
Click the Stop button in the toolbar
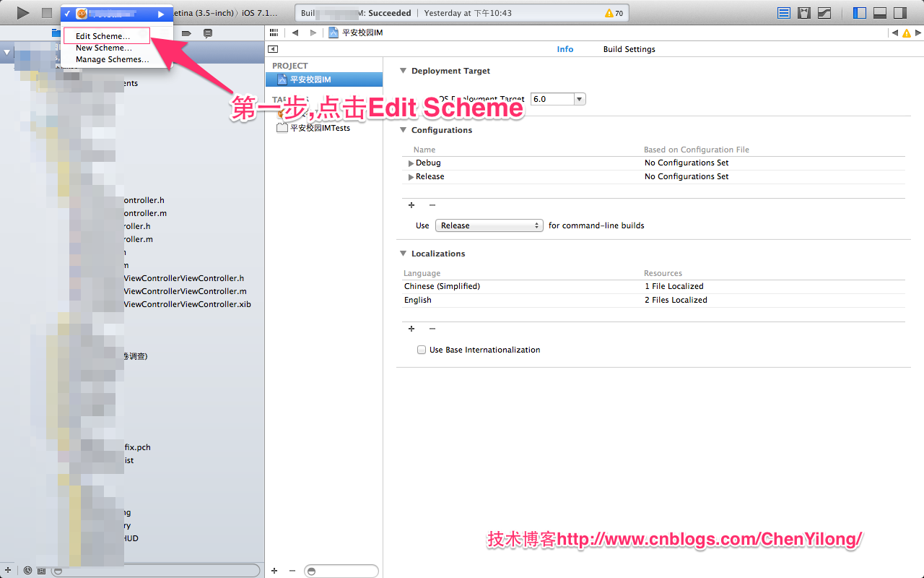pos(47,13)
